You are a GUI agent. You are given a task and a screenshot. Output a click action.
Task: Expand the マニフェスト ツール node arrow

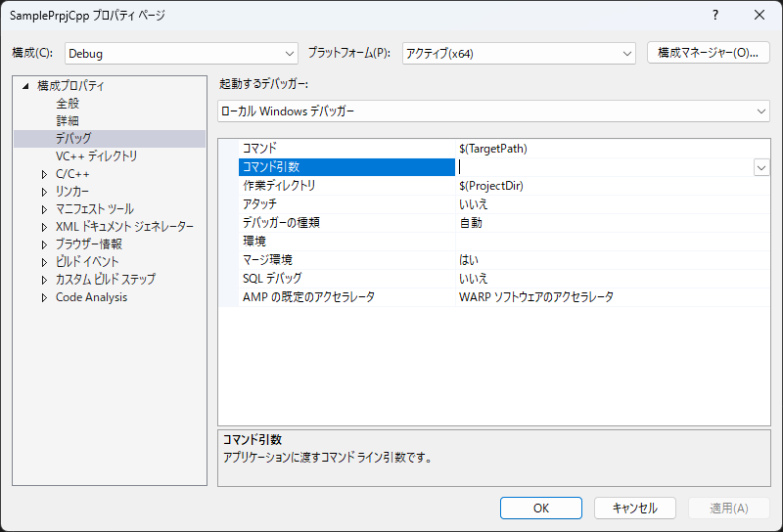click(x=44, y=209)
